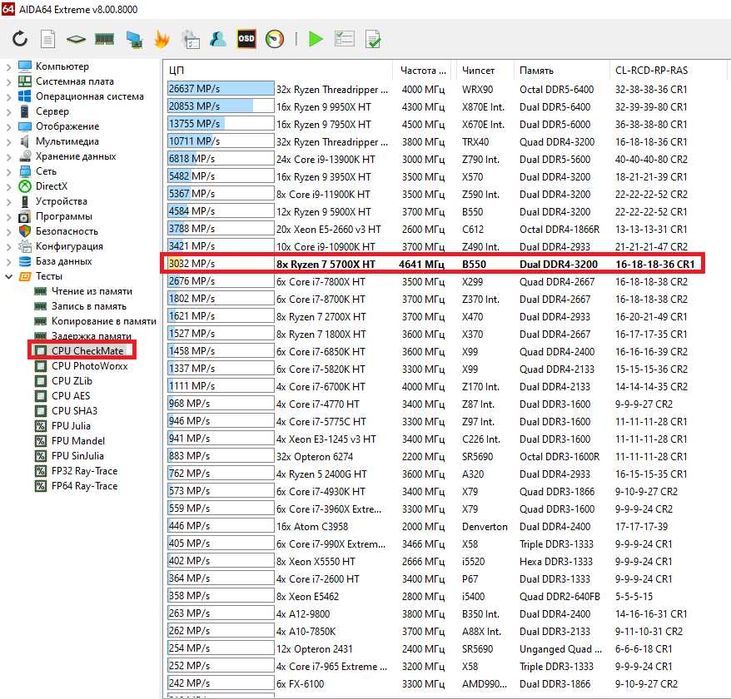This screenshot has width=731, height=699.
Task: Select the Системная плата tree item
Action: tap(75, 81)
